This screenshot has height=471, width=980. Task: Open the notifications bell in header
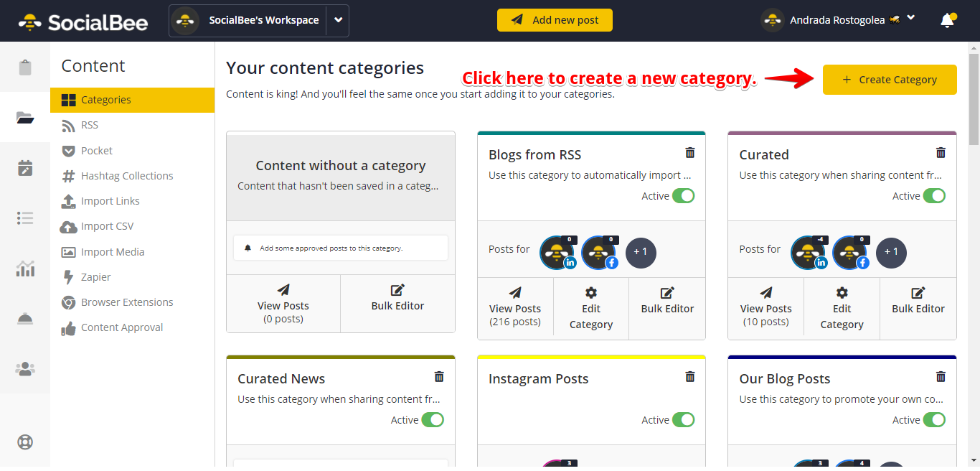948,21
